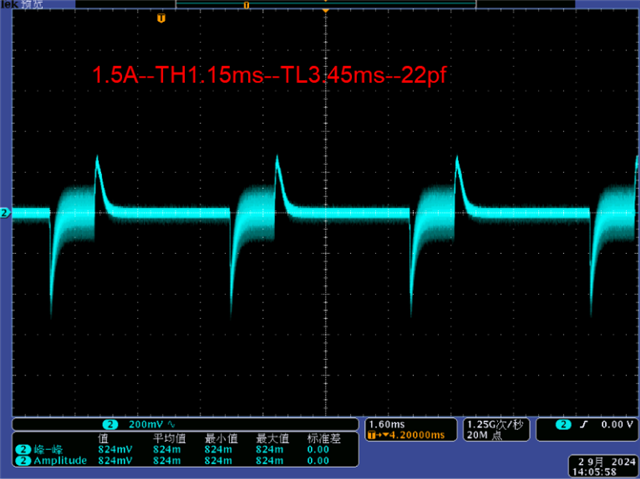Click the 0.00 V trigger level readout
The width and height of the screenshot is (640, 479).
pyautogui.click(x=617, y=424)
